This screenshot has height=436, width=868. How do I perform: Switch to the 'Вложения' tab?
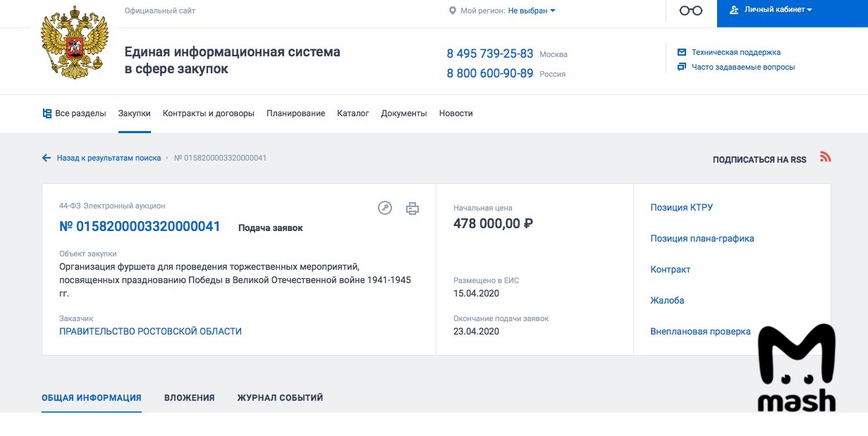click(x=189, y=398)
